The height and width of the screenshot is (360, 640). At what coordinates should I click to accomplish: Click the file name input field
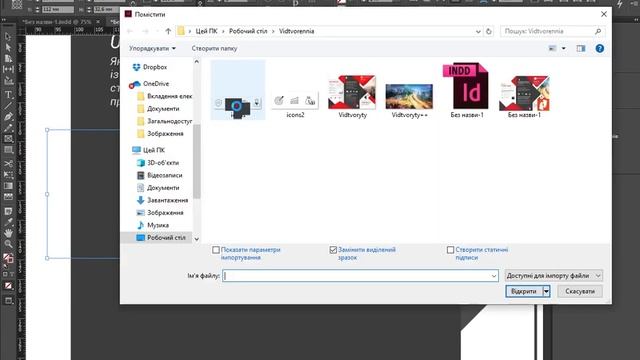[360, 276]
